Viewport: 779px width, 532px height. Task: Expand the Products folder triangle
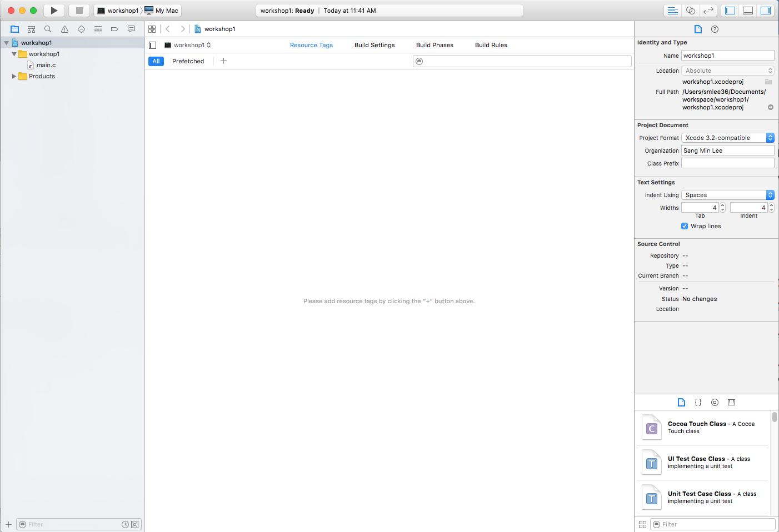click(14, 76)
